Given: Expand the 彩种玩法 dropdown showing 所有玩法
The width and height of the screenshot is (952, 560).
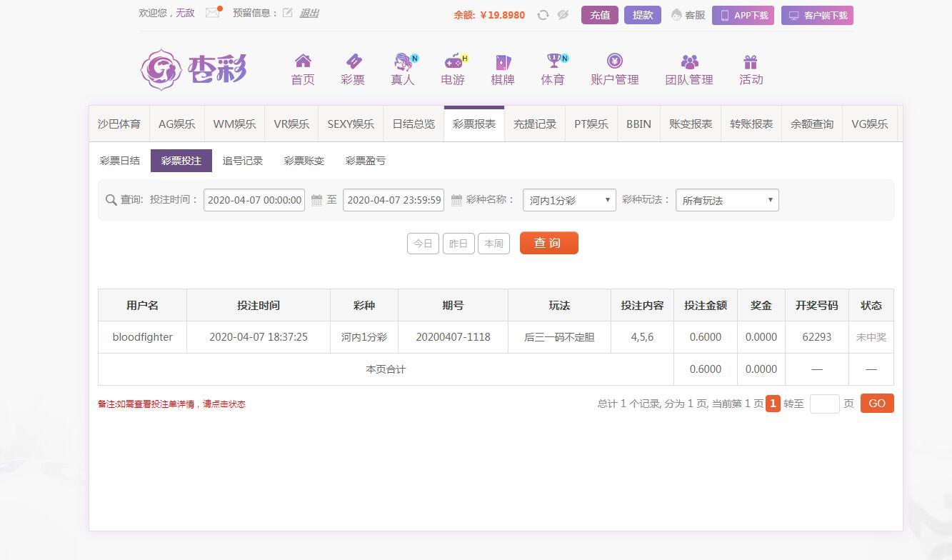Looking at the screenshot, I should 727,200.
